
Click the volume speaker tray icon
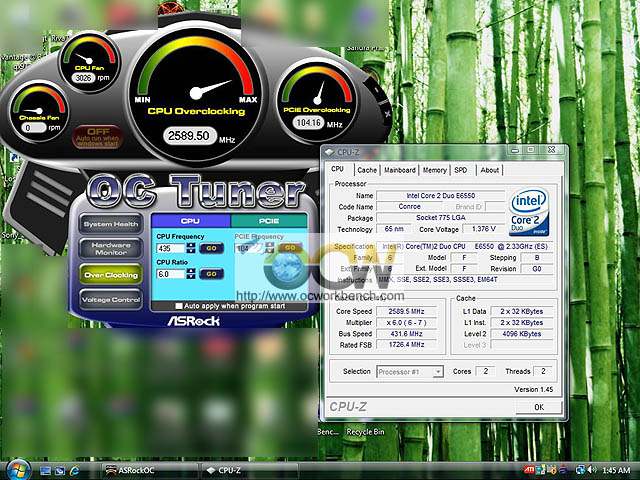point(592,470)
